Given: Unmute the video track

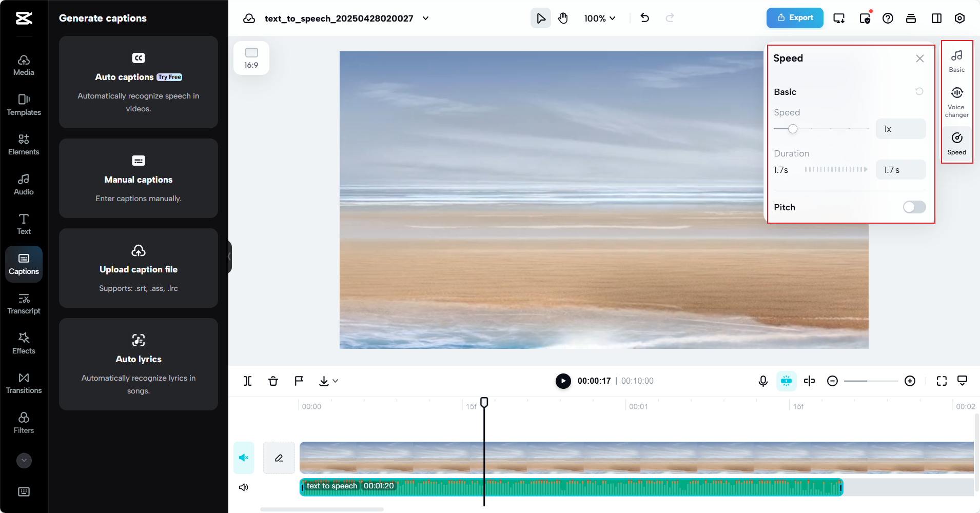Looking at the screenshot, I should click(x=244, y=458).
